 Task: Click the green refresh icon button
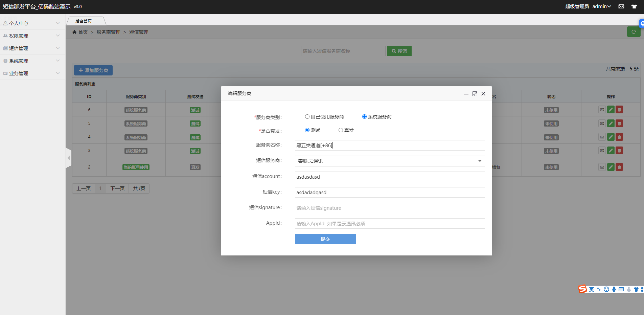(x=634, y=32)
